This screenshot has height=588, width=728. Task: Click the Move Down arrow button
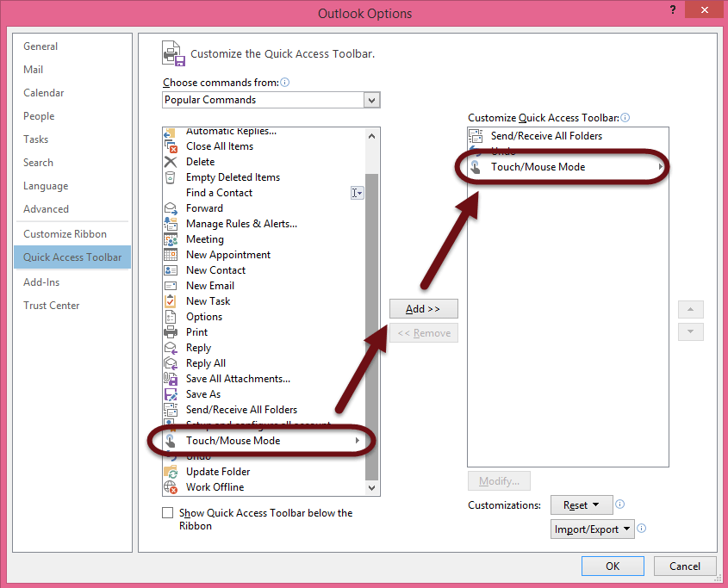(x=691, y=331)
